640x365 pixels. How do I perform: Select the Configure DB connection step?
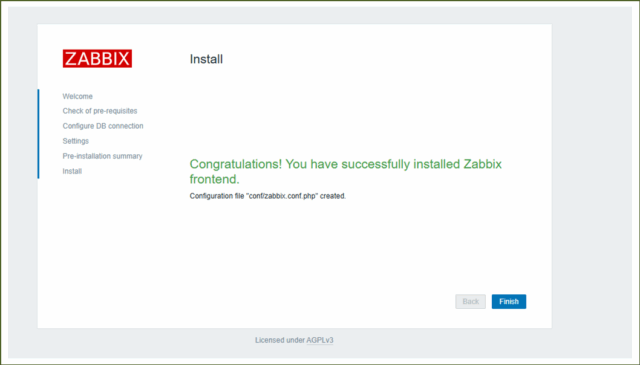pyautogui.click(x=103, y=126)
